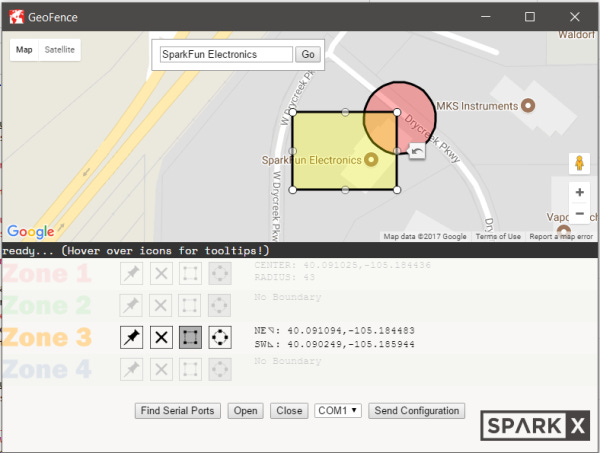Click the yellow rectangle's bottom midpoint handle

(x=345, y=190)
